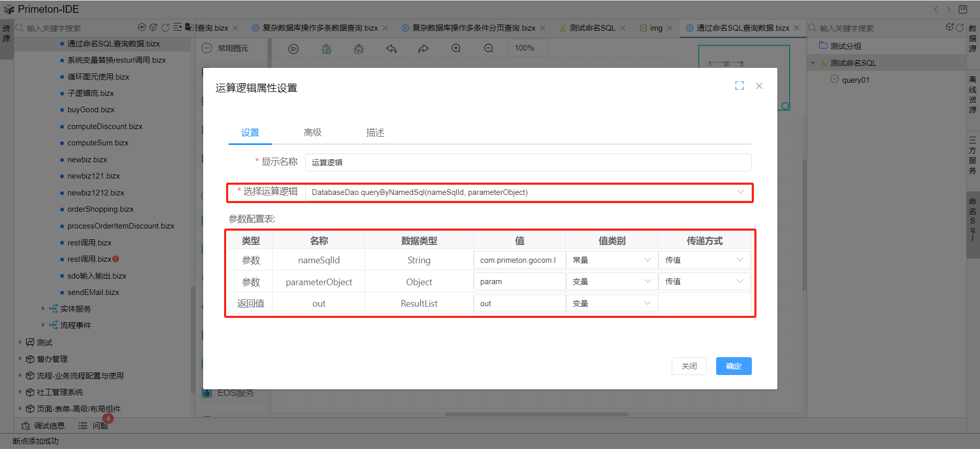Open computeDiscount.bizx in resource tree
This screenshot has width=980, height=449.
click(105, 127)
